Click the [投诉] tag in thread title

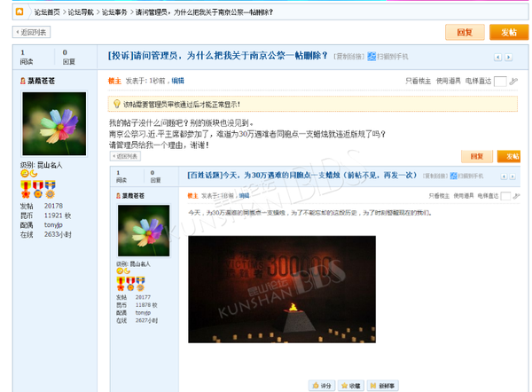(x=121, y=55)
